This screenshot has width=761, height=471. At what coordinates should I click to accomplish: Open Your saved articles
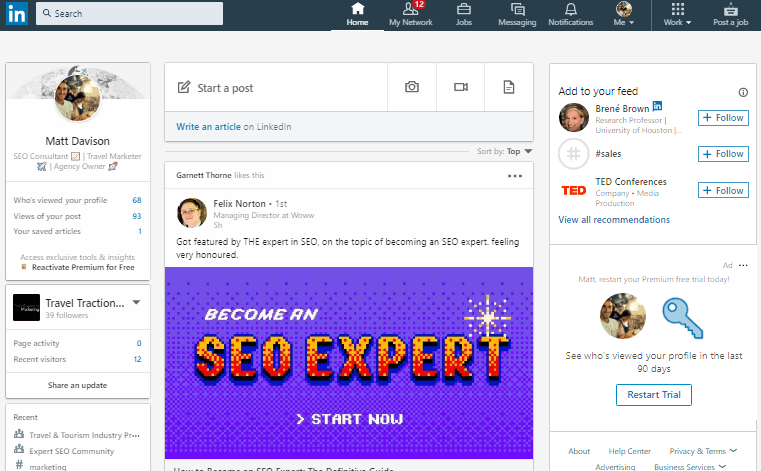[78, 232]
